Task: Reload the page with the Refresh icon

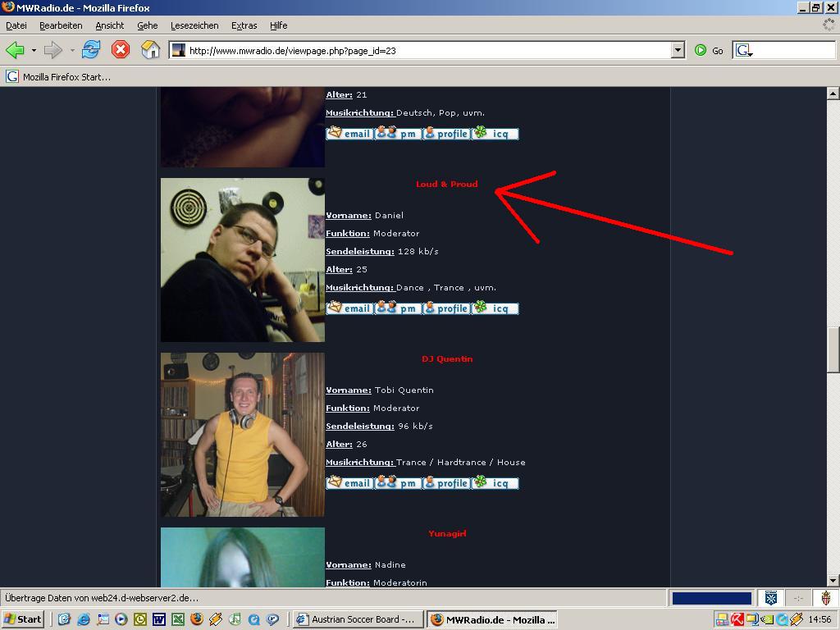Action: 91,50
